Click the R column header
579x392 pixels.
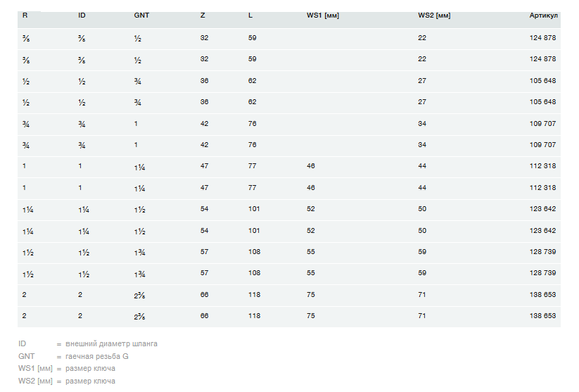[25, 15]
